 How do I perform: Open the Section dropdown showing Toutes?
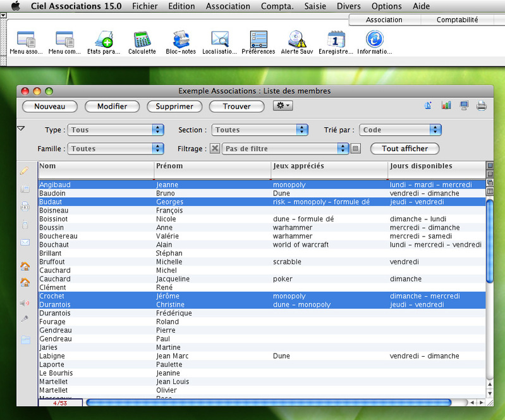(260, 130)
